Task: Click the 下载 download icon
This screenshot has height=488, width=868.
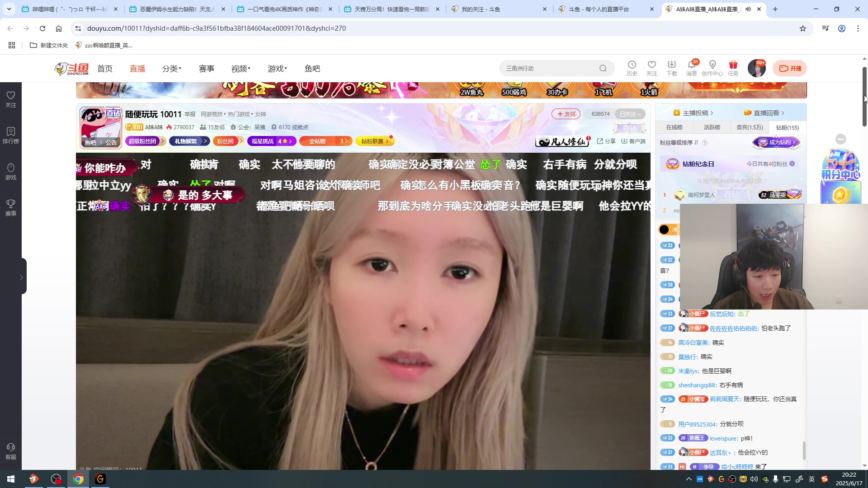Action: 671,68
